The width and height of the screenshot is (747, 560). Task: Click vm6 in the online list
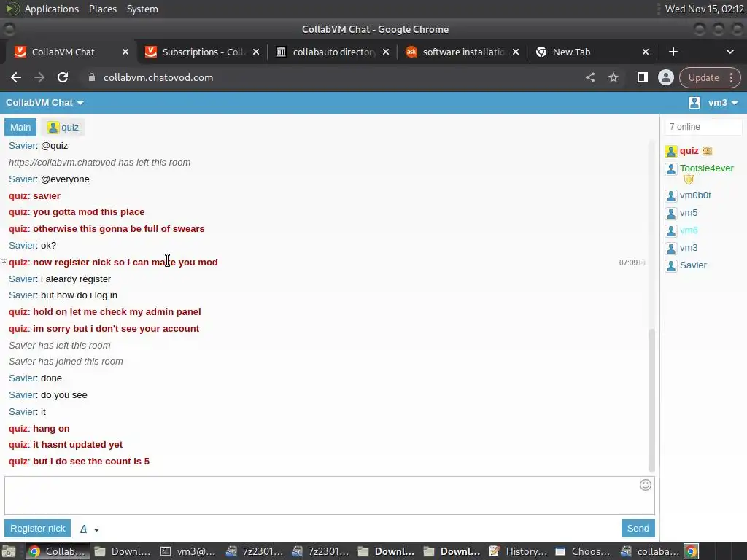(x=689, y=230)
